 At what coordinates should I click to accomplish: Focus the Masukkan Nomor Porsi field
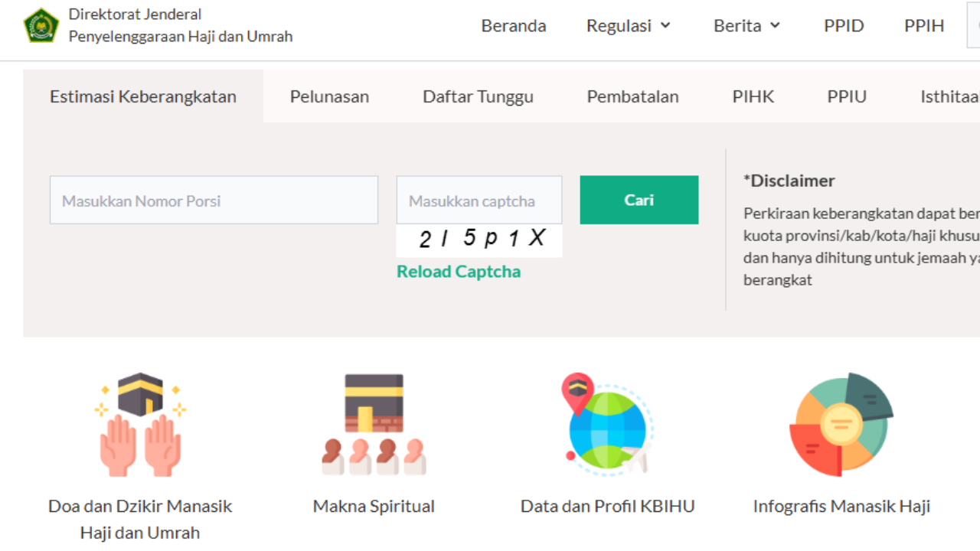click(214, 200)
